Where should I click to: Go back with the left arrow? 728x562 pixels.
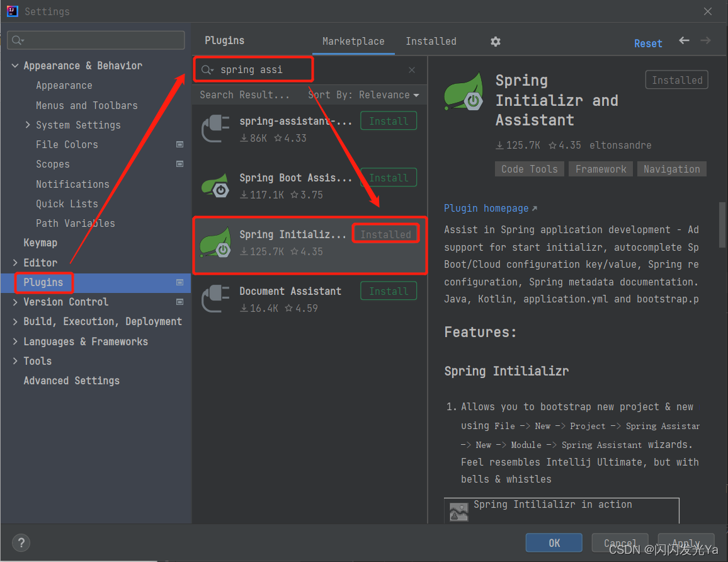[x=684, y=41]
